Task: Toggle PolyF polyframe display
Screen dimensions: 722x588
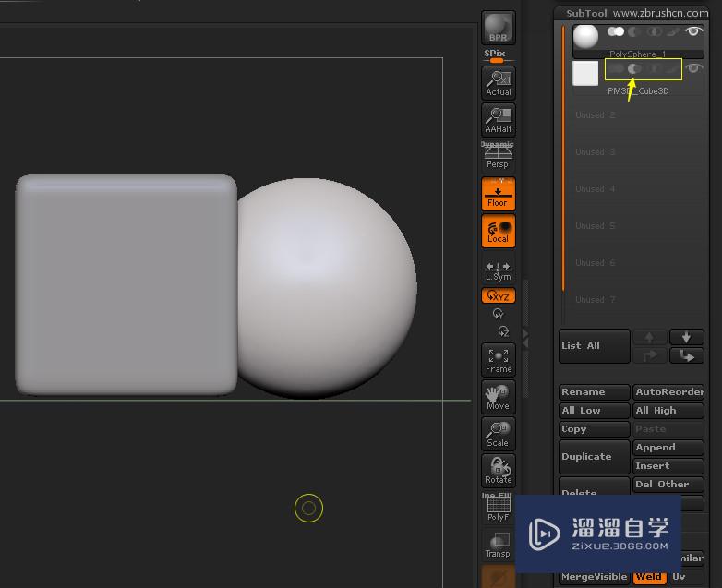Action: coord(499,507)
